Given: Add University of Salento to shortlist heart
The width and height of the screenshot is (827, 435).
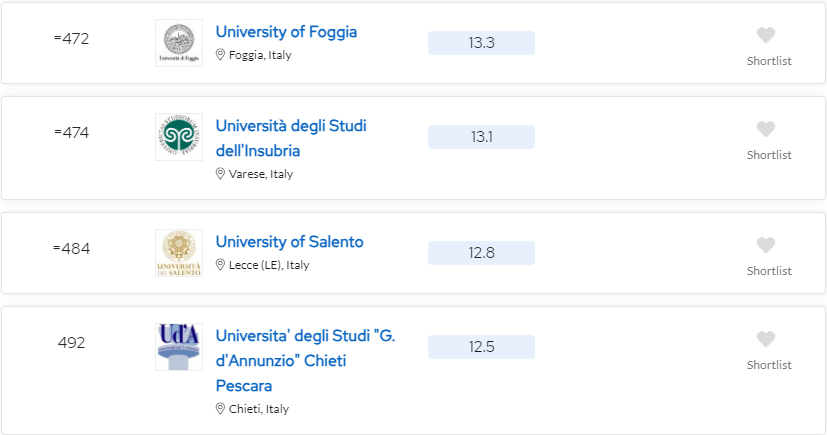Looking at the screenshot, I should [766, 245].
